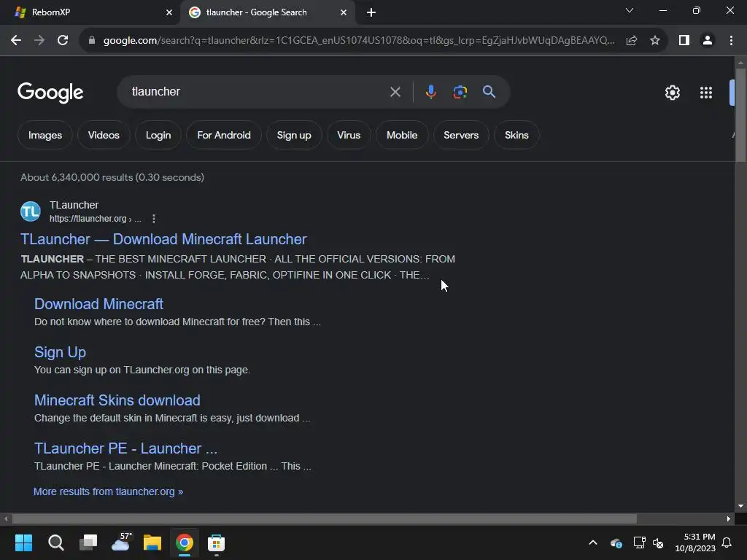Submit search with magnifier icon

pos(489,91)
